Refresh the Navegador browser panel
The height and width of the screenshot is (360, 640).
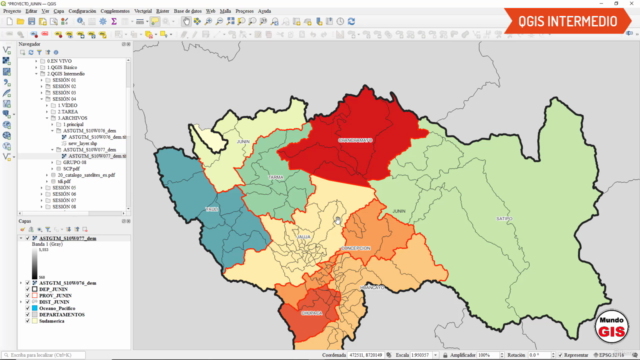(x=31, y=52)
